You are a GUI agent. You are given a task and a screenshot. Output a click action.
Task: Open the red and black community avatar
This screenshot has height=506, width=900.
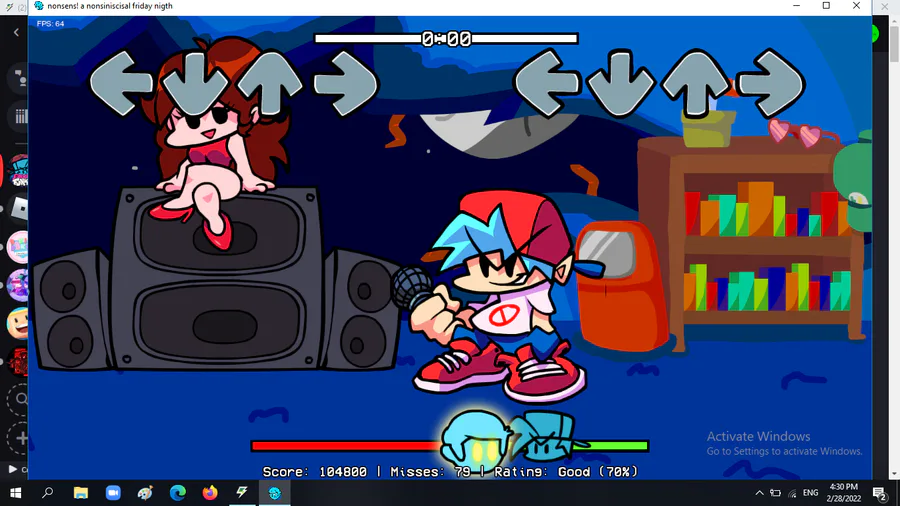coord(18,361)
